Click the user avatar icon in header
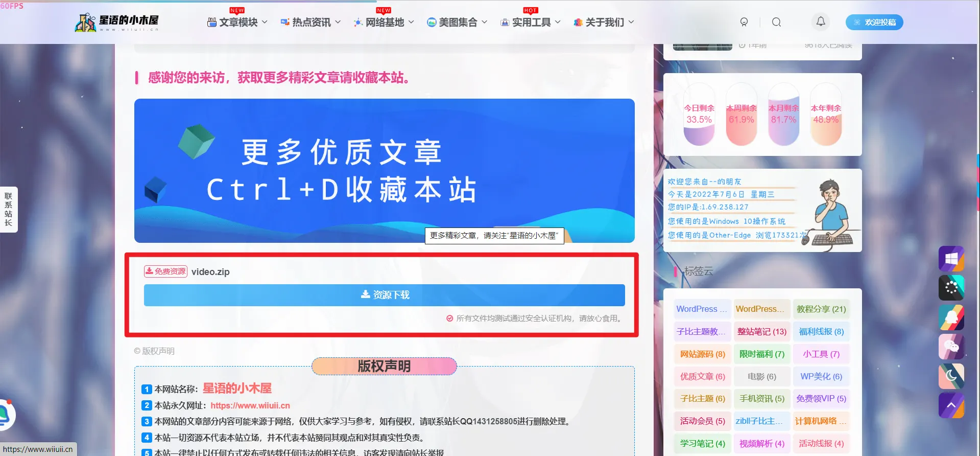This screenshot has width=980, height=456. point(744,22)
